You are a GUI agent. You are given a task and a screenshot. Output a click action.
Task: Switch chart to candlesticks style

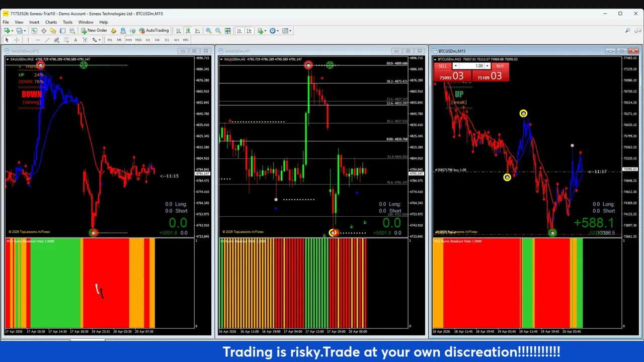tap(188, 31)
